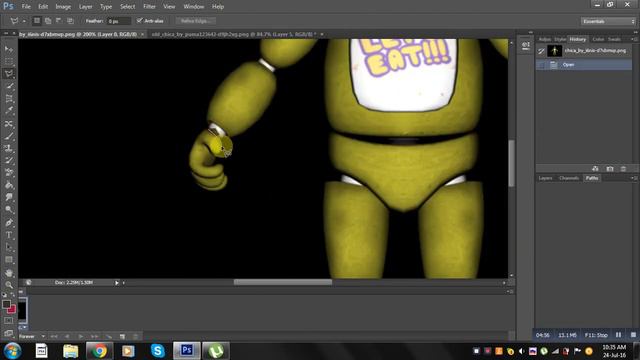Select the Smudge tool

[x=9, y=198]
